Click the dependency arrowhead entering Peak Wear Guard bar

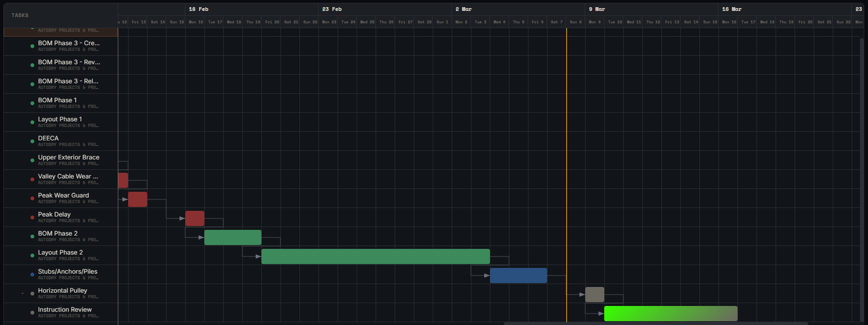[x=125, y=199]
